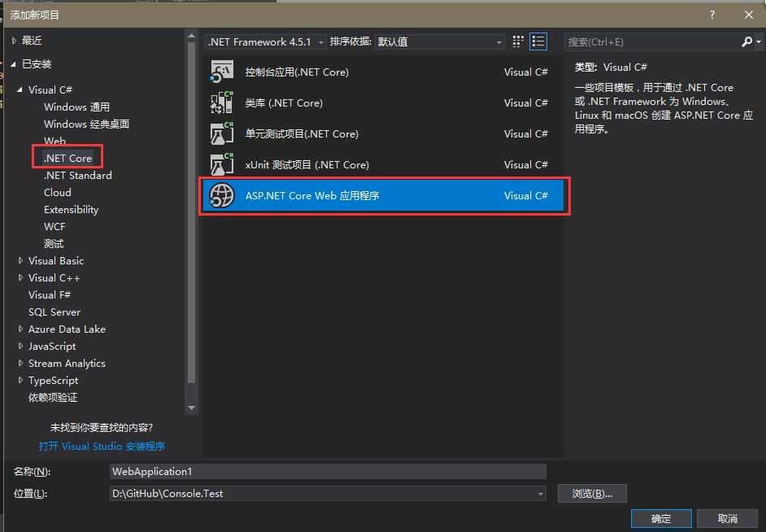This screenshot has height=532, width=766.
Task: Expand the Azure Data Lake node
Action: 20,329
